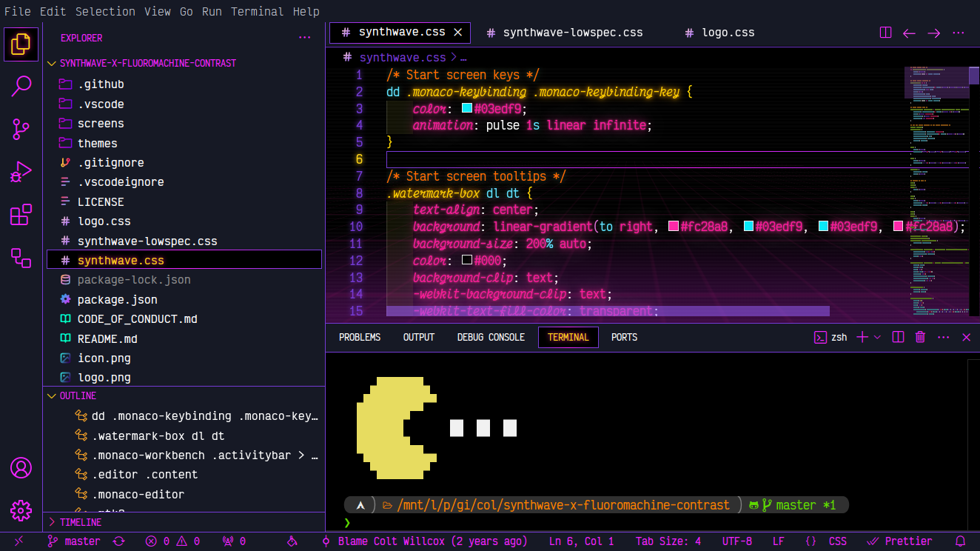Collapse SYNTHWAVE-X-FLUOROMACHINE-CONTRAST folder section
This screenshot has width=980, height=551.
tap(148, 63)
